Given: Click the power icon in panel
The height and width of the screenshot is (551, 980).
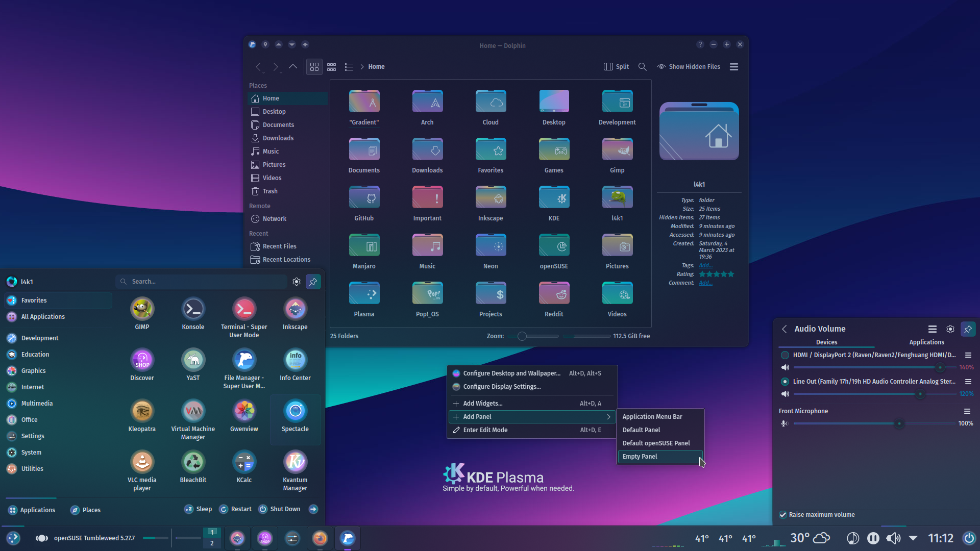Looking at the screenshot, I should point(969,538).
